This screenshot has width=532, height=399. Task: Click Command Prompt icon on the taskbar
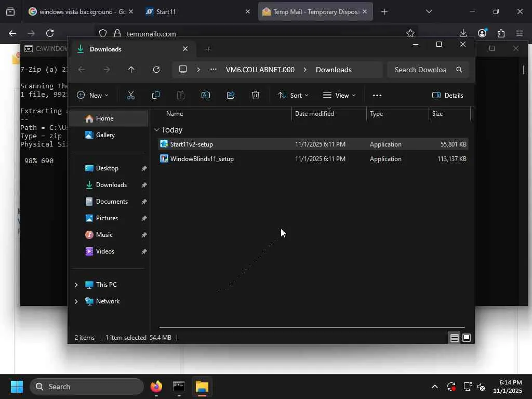[x=179, y=387]
